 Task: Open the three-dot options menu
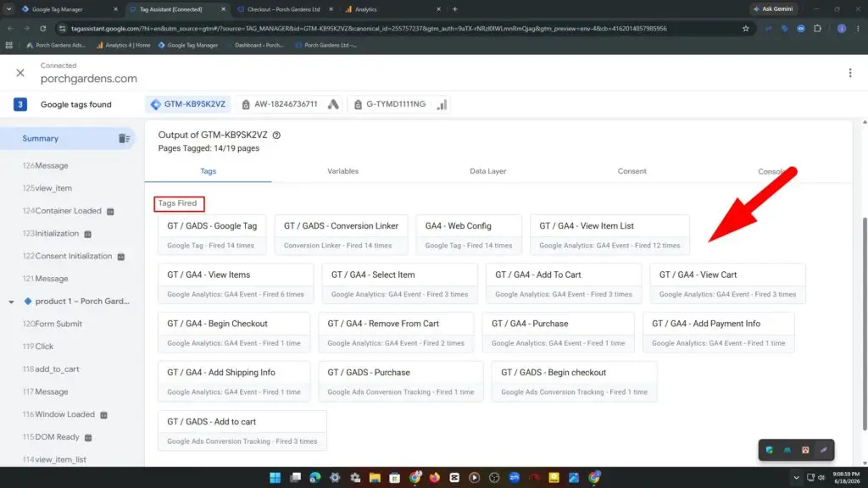click(850, 73)
